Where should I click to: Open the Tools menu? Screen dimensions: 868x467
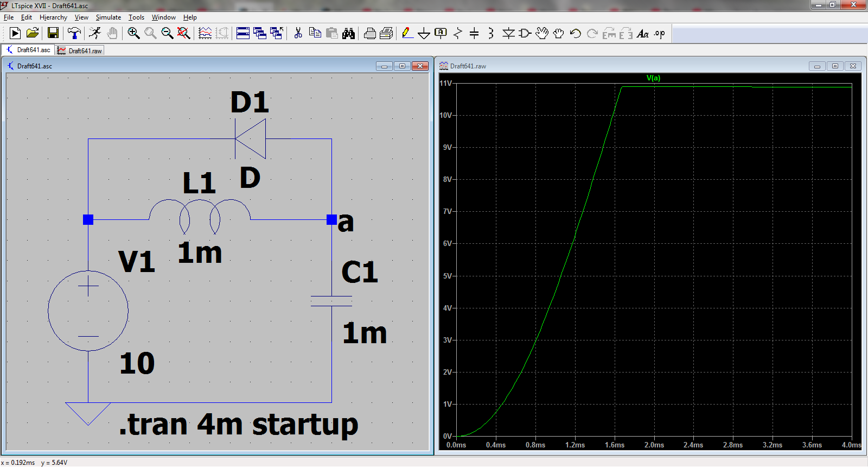pyautogui.click(x=136, y=17)
